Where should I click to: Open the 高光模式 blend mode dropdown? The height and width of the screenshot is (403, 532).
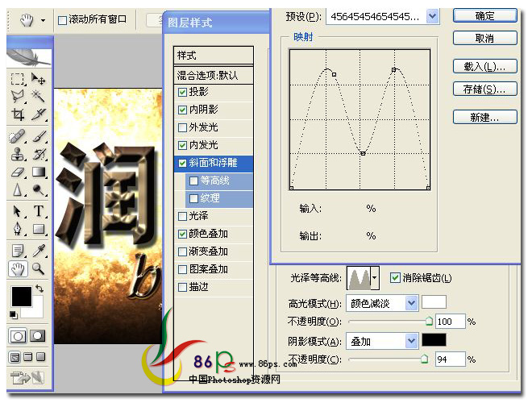pyautogui.click(x=411, y=303)
